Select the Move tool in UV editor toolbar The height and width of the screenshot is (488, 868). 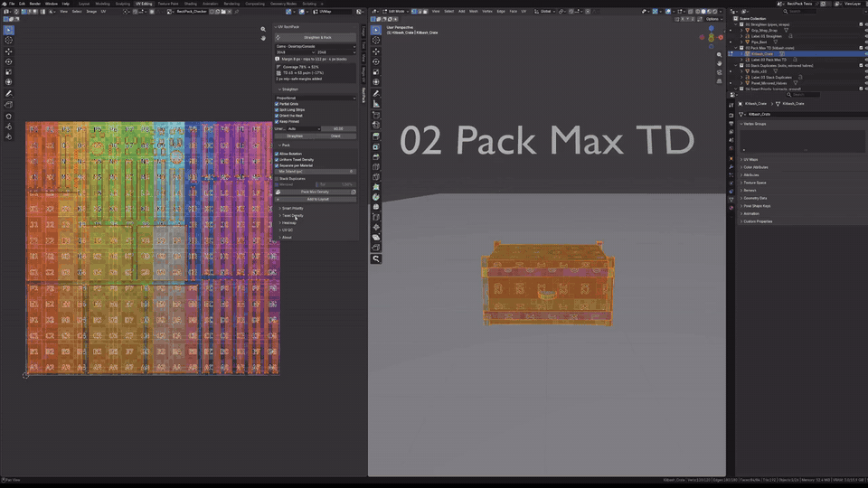[x=8, y=51]
